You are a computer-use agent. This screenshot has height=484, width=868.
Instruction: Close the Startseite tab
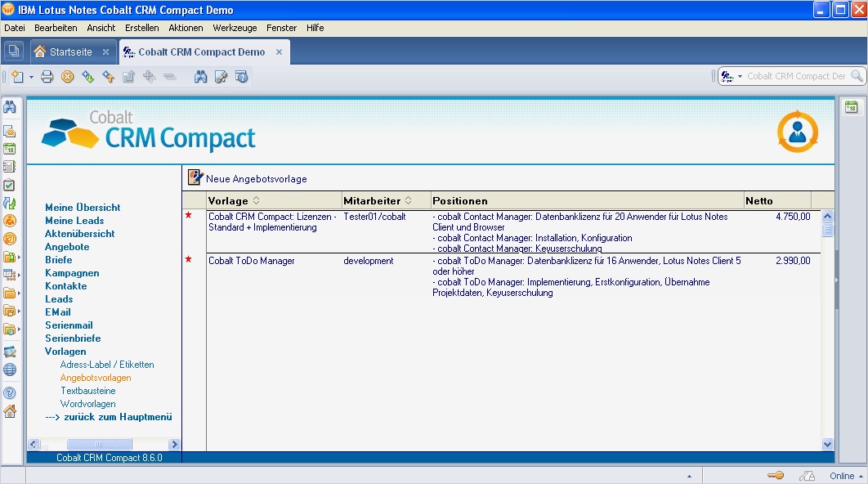(x=105, y=52)
